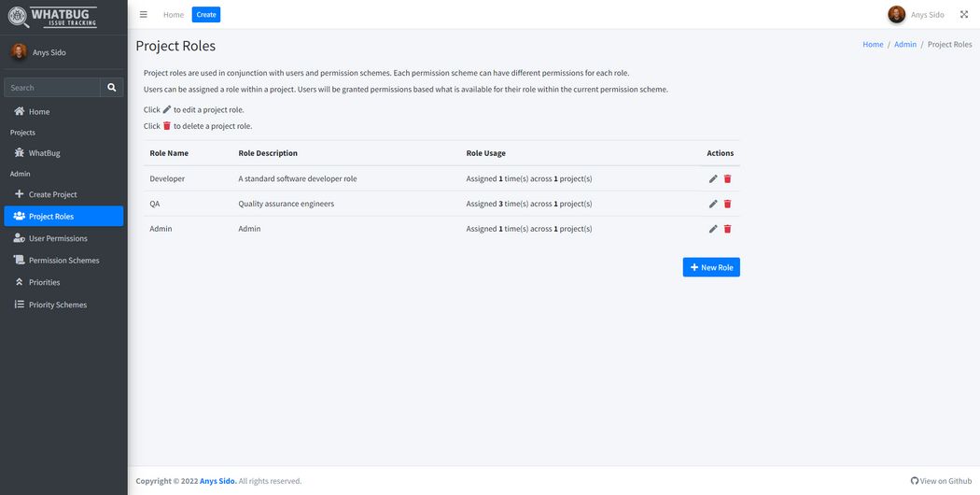Open Priority Schemes in the sidebar
The width and height of the screenshot is (980, 495).
tap(57, 304)
